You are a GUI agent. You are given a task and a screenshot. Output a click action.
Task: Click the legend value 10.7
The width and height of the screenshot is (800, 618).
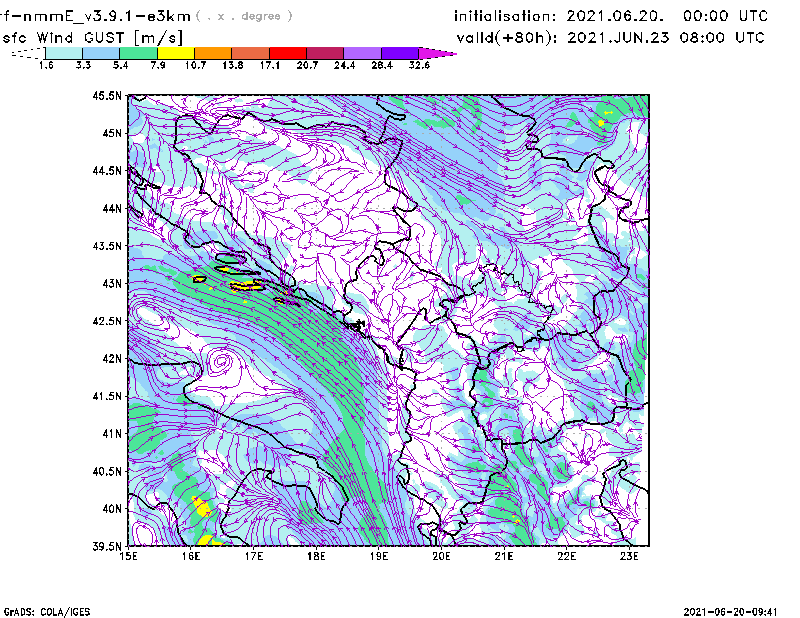(x=195, y=65)
